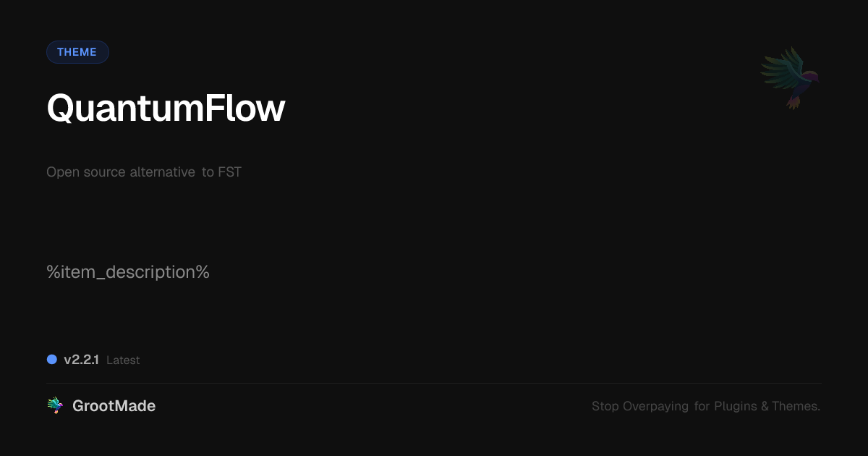Click the faded parrot logo at top right

click(790, 77)
